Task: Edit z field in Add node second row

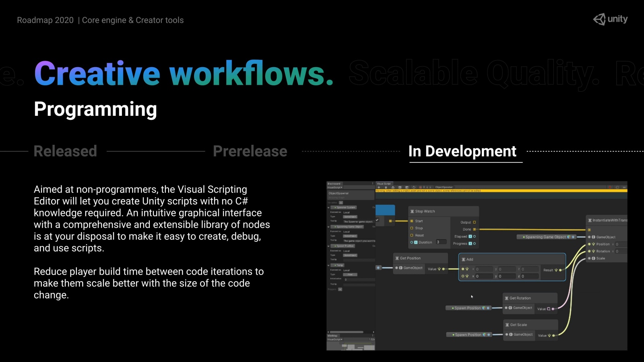Action: [x=530, y=276]
